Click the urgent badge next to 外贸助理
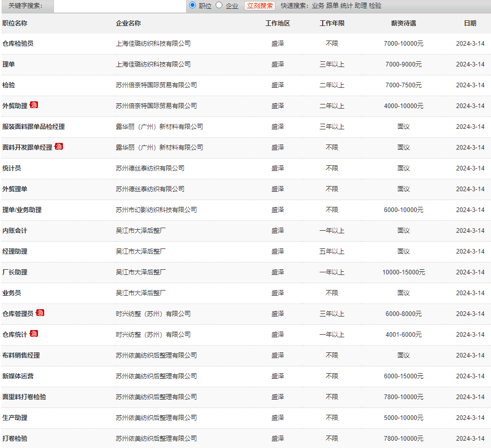 33,104
